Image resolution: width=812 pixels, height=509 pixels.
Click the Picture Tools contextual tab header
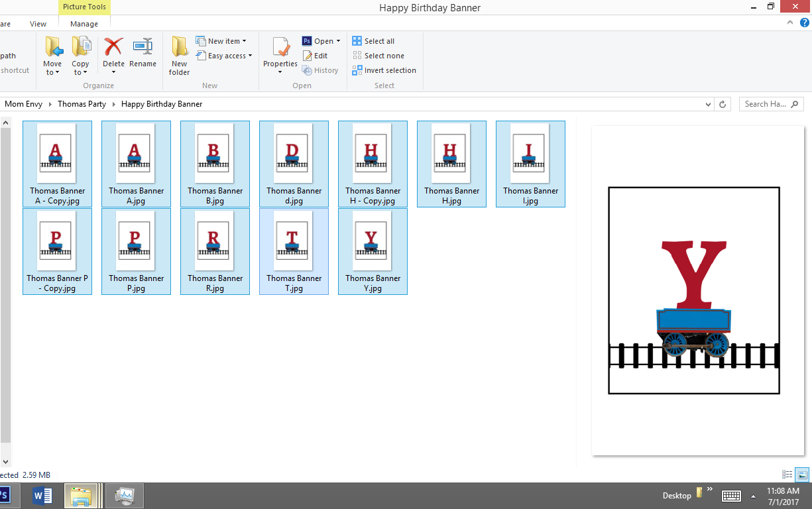84,7
